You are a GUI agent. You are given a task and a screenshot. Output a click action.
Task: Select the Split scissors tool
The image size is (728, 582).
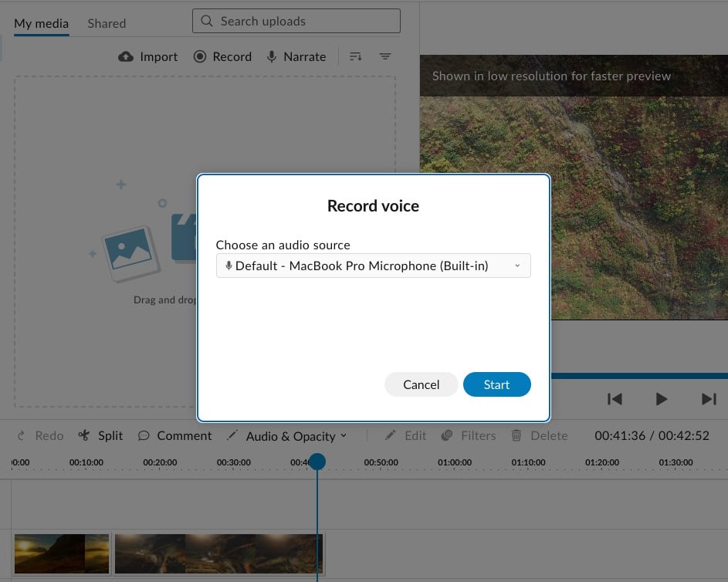point(85,436)
